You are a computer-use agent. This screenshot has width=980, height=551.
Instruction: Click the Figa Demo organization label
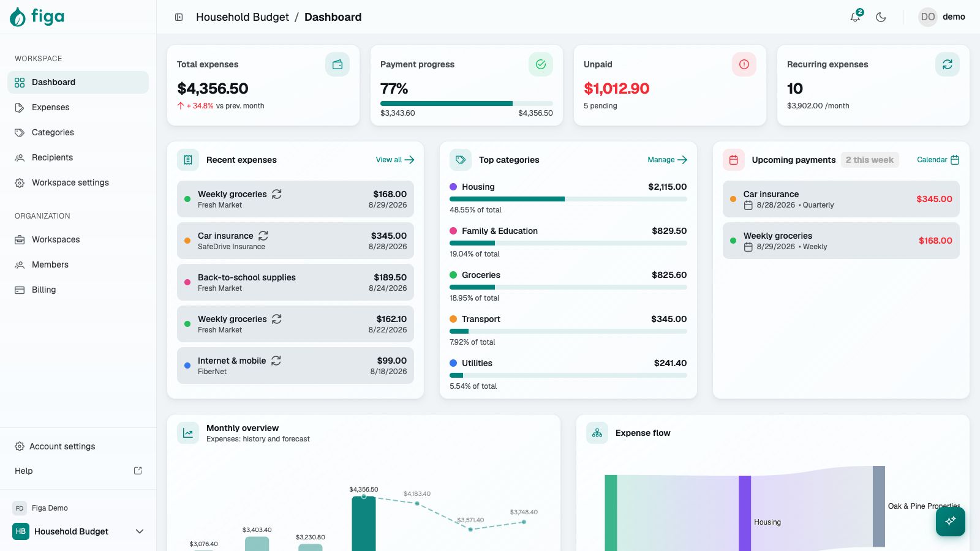coord(50,508)
